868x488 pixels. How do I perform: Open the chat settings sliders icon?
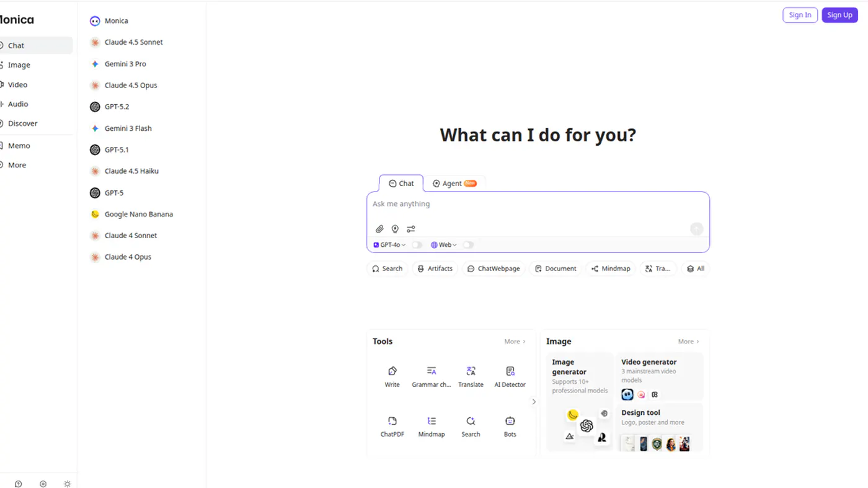point(411,229)
